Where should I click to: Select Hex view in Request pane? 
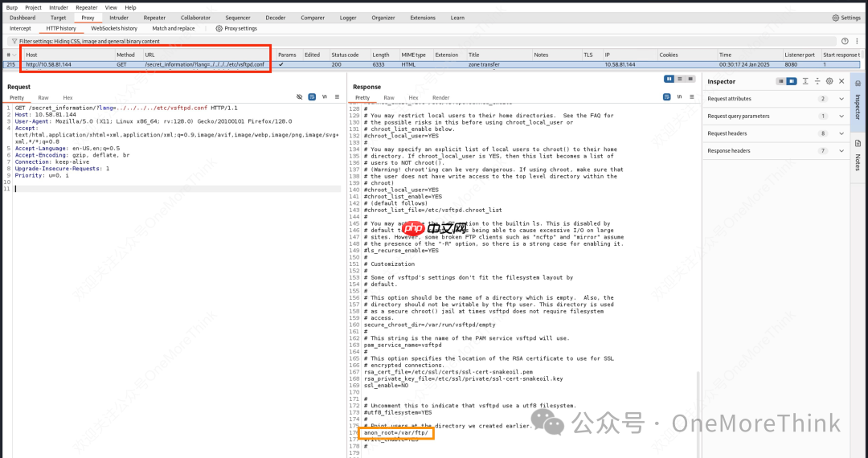tap(68, 97)
